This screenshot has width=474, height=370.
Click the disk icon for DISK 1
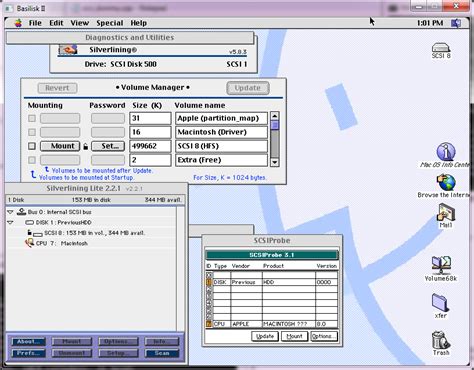[x=30, y=222]
